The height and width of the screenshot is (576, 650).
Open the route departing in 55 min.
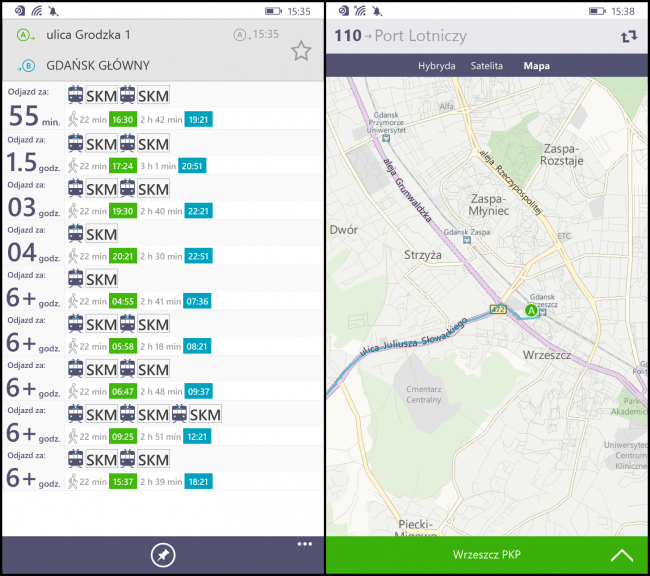pos(163,105)
